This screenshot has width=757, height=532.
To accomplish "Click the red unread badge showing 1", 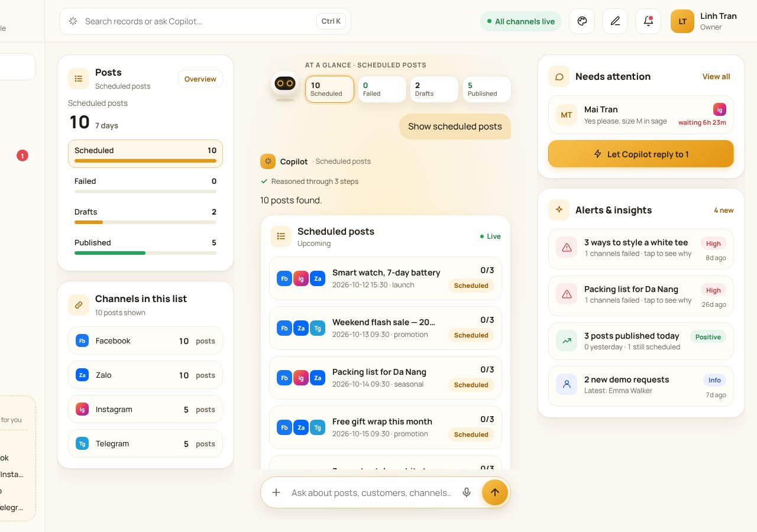I will click(x=22, y=156).
